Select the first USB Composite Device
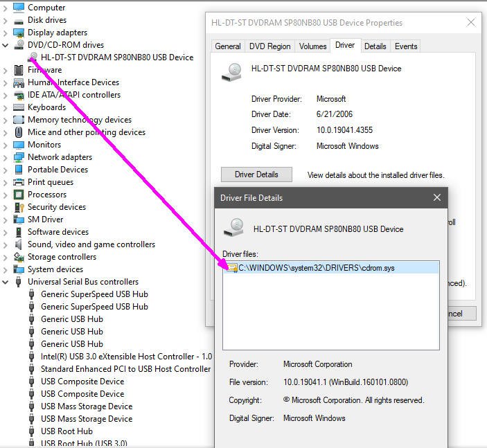Image resolution: width=487 pixels, height=448 pixels. tap(82, 382)
